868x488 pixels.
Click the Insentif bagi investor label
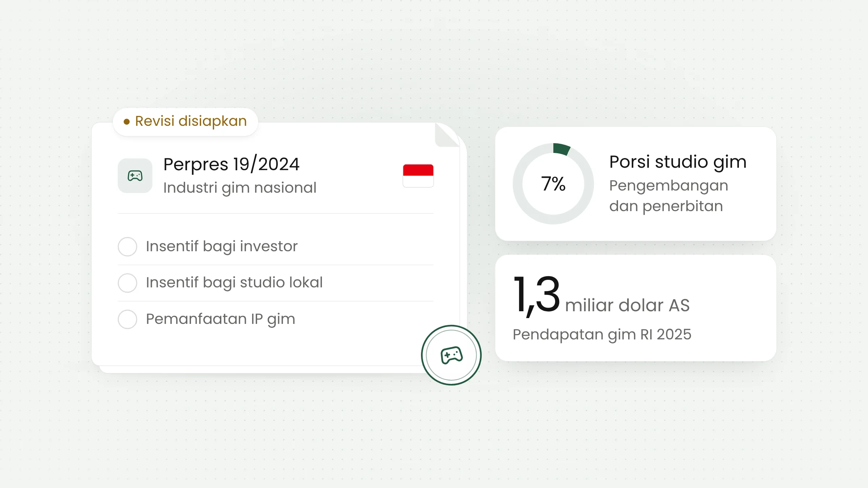222,247
